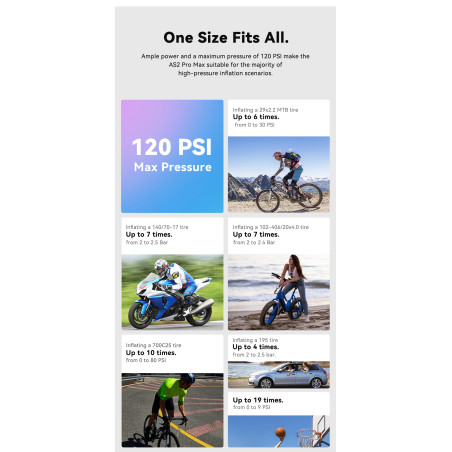
Task: Click the Inflating a 140/70-17 tire label
Action: coord(157,227)
